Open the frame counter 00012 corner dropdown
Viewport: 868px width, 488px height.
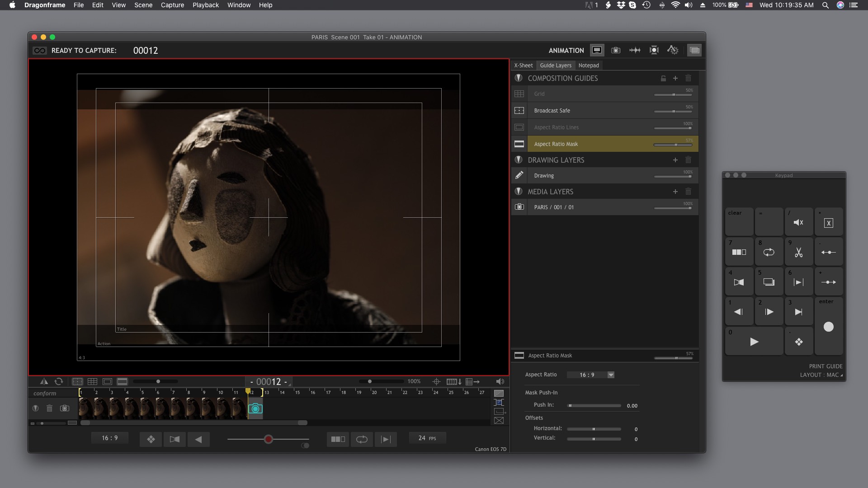coord(290,385)
